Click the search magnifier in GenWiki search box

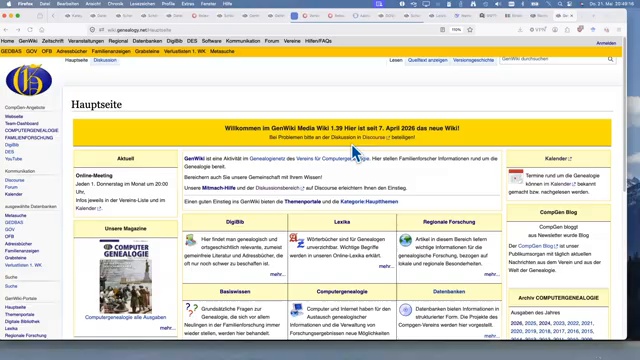coord(610,59)
